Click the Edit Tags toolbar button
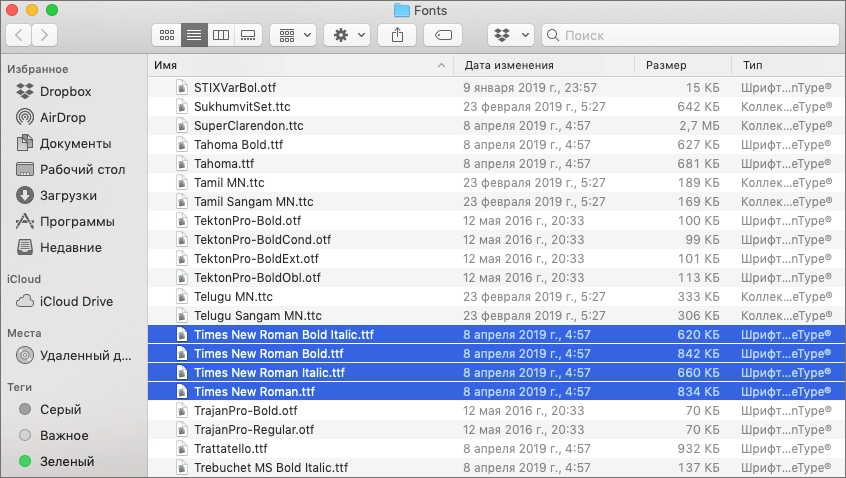 coord(443,35)
